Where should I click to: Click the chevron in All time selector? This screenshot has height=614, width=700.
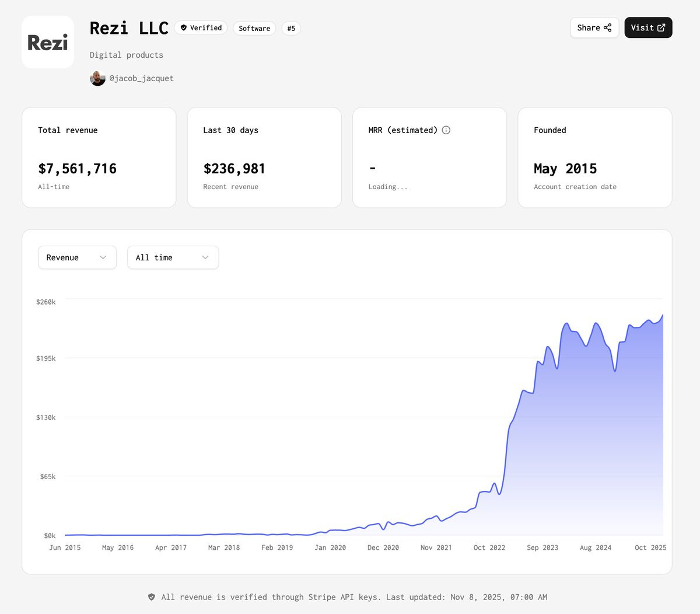click(x=205, y=257)
